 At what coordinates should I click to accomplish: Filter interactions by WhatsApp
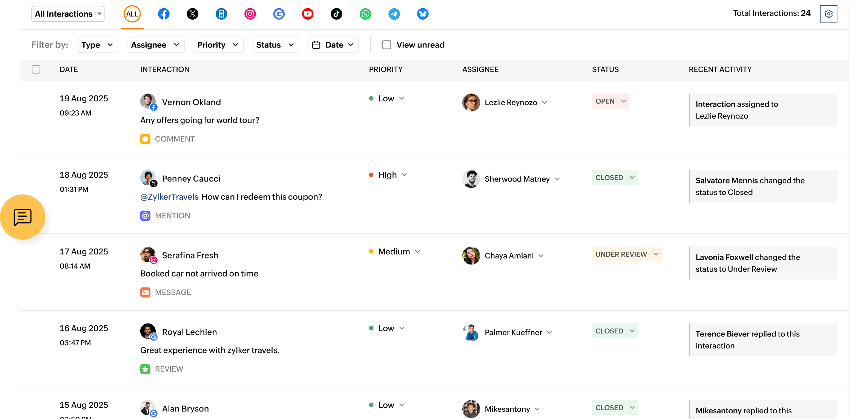(365, 14)
